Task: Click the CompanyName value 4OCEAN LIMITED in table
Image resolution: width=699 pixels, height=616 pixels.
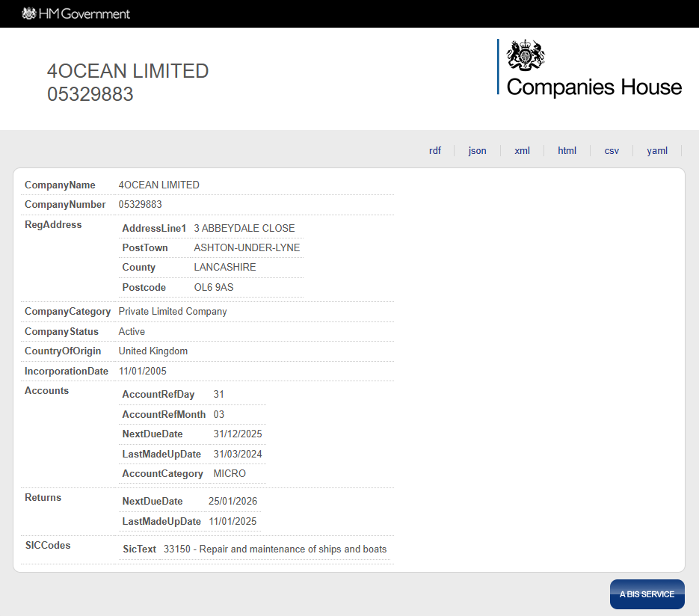Action: (158, 185)
